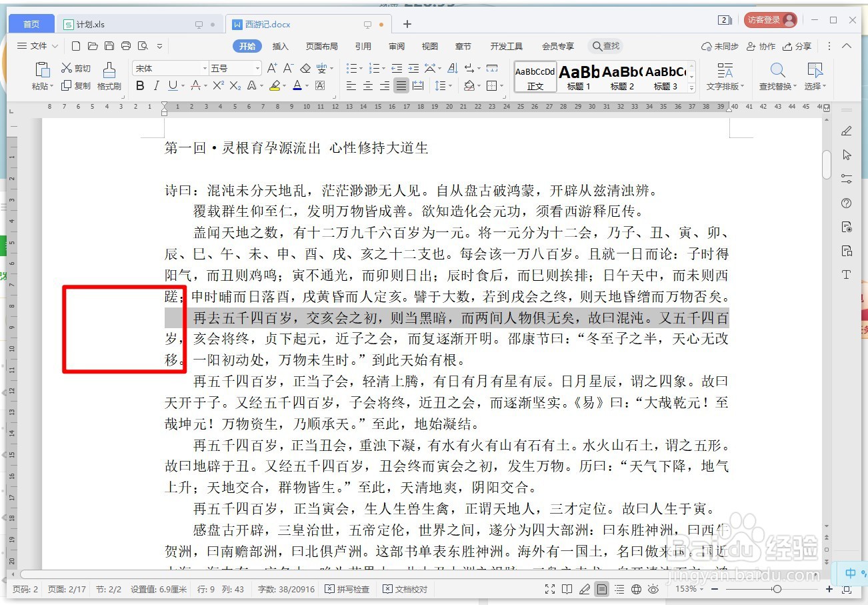Click 文档校对 in the status bar
Screen dimensions: 868x605
pyautogui.click(x=405, y=589)
